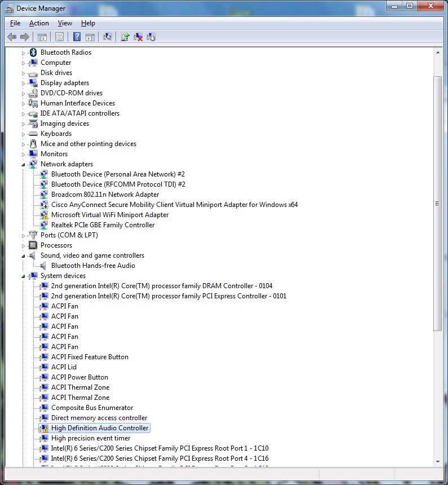Screen dimensions: 448x485
Task: Click the speaker icon beside Bluetooth Hands-free Audio
Action: pyautogui.click(x=43, y=266)
